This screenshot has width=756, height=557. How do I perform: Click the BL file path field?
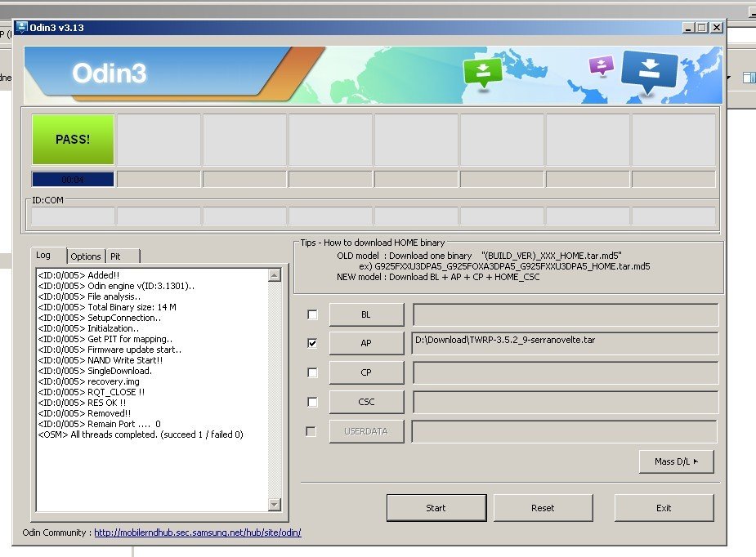pos(565,314)
